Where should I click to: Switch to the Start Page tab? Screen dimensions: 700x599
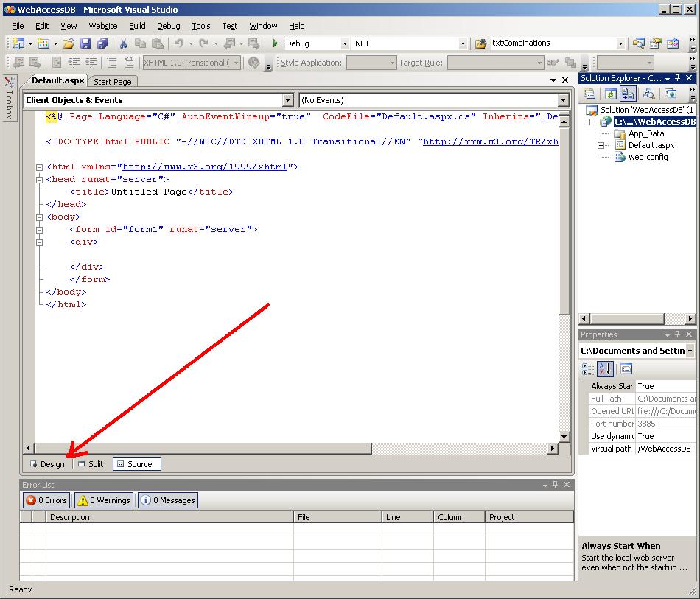(x=113, y=82)
